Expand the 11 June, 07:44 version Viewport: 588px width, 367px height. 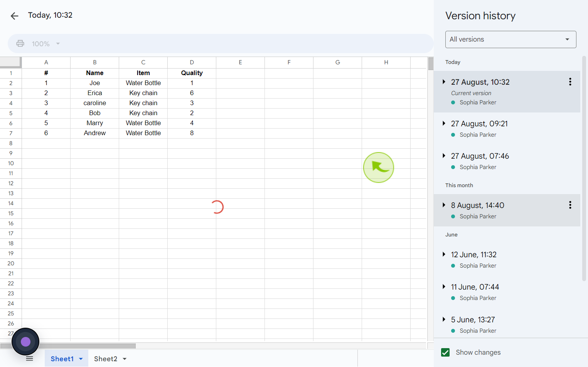[x=444, y=287]
